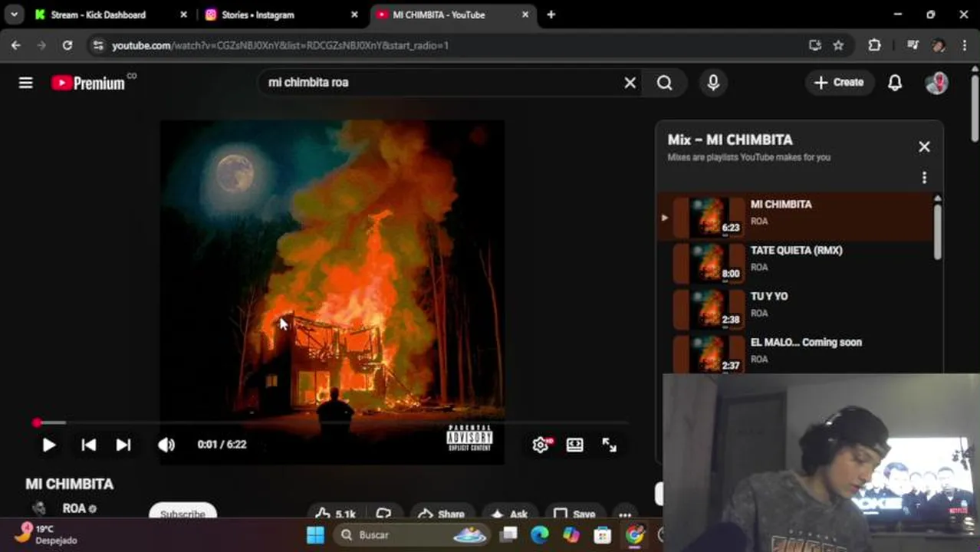Reload the YouTube page
The width and height of the screenshot is (980, 552).
67,45
